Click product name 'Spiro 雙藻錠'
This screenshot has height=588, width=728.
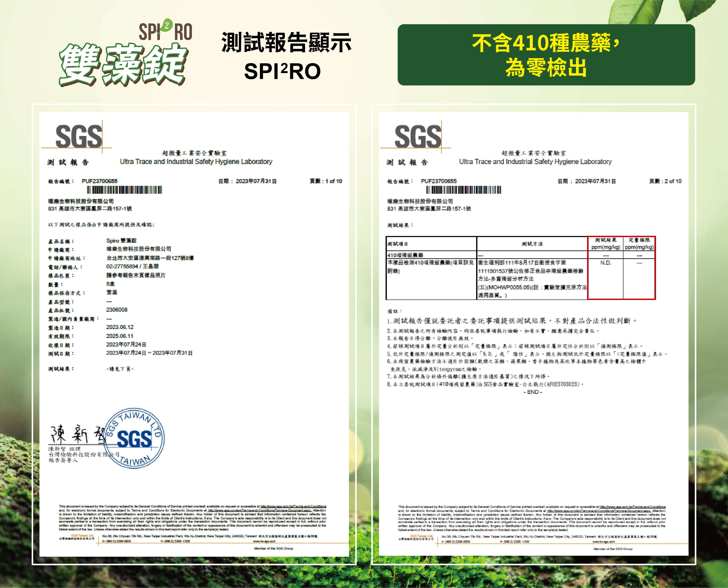(121, 240)
